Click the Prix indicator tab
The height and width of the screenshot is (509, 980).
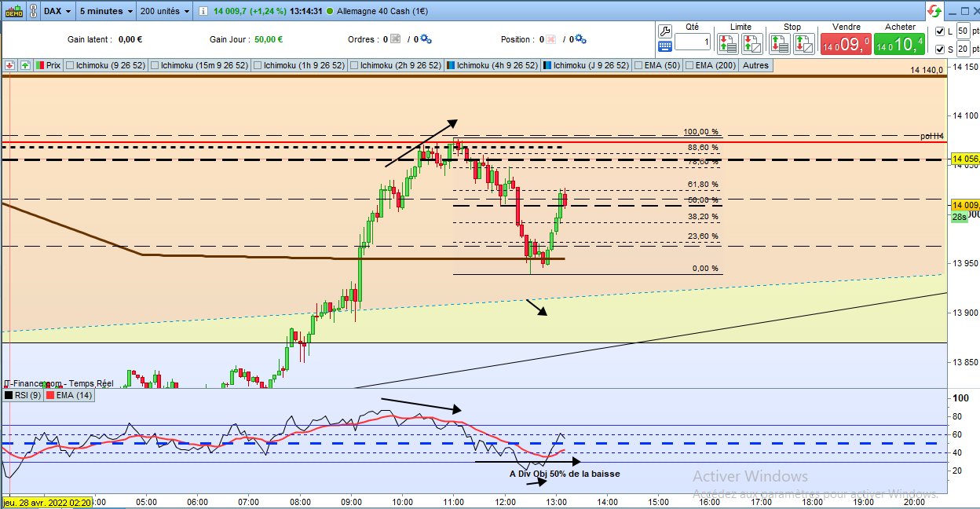click(48, 65)
